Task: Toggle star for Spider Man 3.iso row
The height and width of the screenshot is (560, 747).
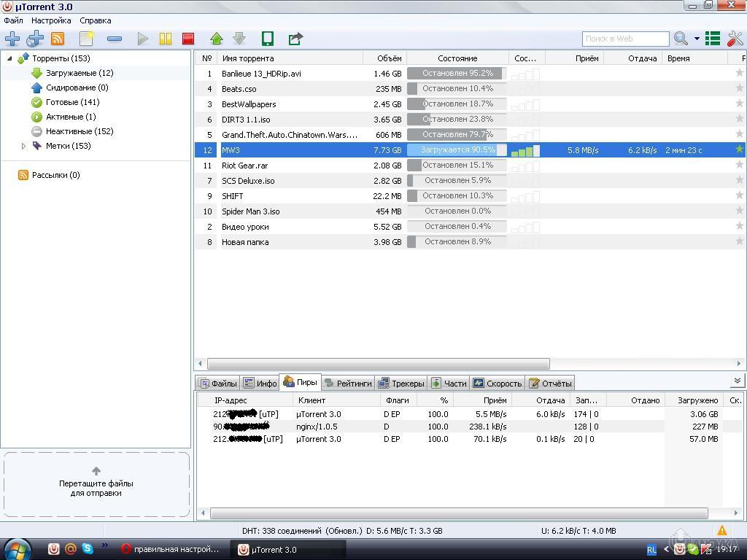Action: click(x=739, y=210)
